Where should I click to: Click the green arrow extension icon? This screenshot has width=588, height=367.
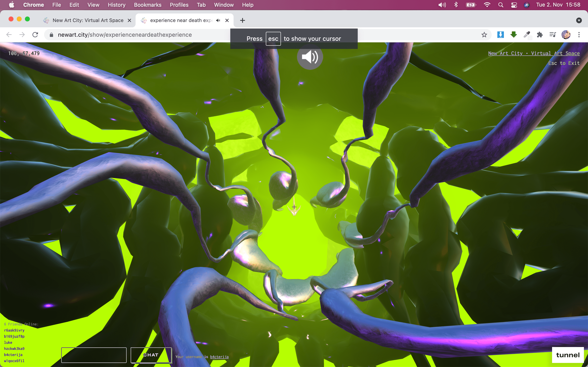click(513, 35)
